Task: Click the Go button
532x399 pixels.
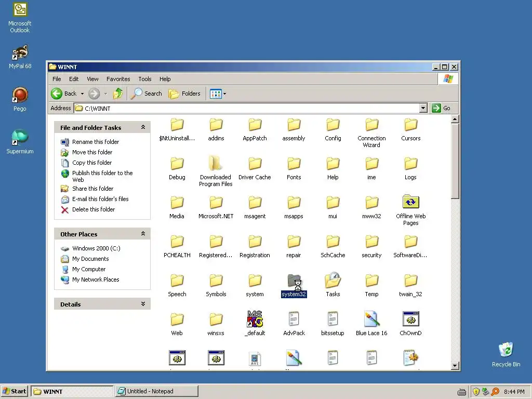Action: point(441,108)
